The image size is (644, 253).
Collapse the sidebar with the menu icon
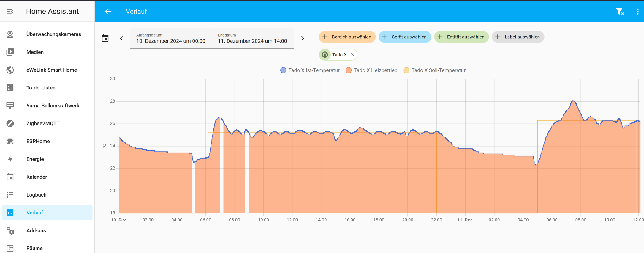tap(10, 11)
